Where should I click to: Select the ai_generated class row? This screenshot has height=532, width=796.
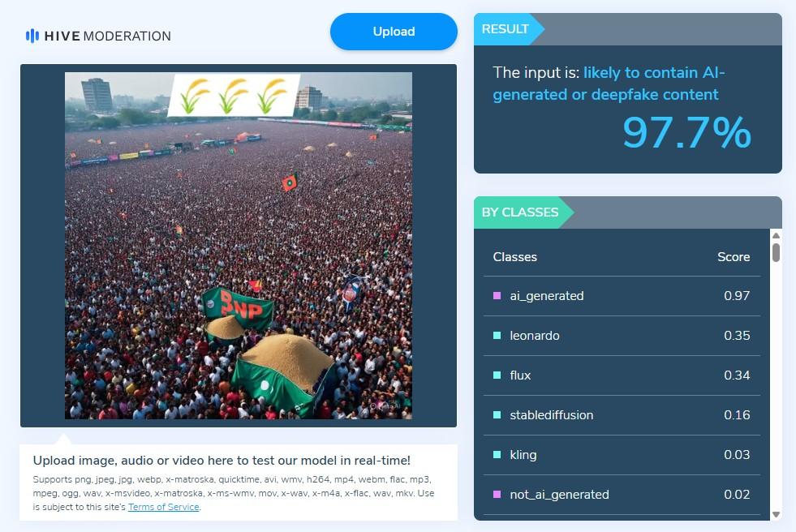coord(622,296)
